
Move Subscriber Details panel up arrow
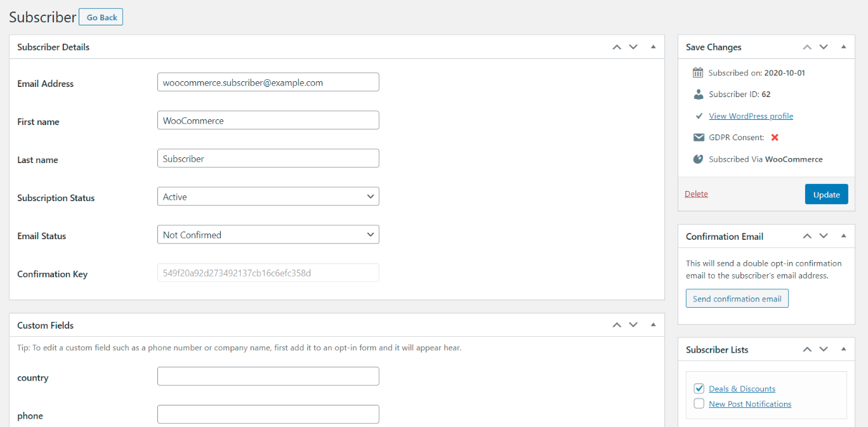(617, 47)
